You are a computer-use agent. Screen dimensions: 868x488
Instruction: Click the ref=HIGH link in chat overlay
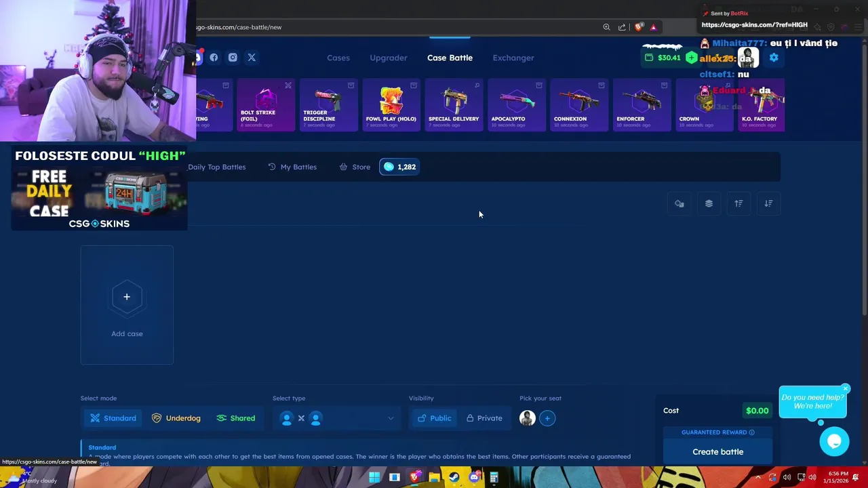click(x=754, y=25)
